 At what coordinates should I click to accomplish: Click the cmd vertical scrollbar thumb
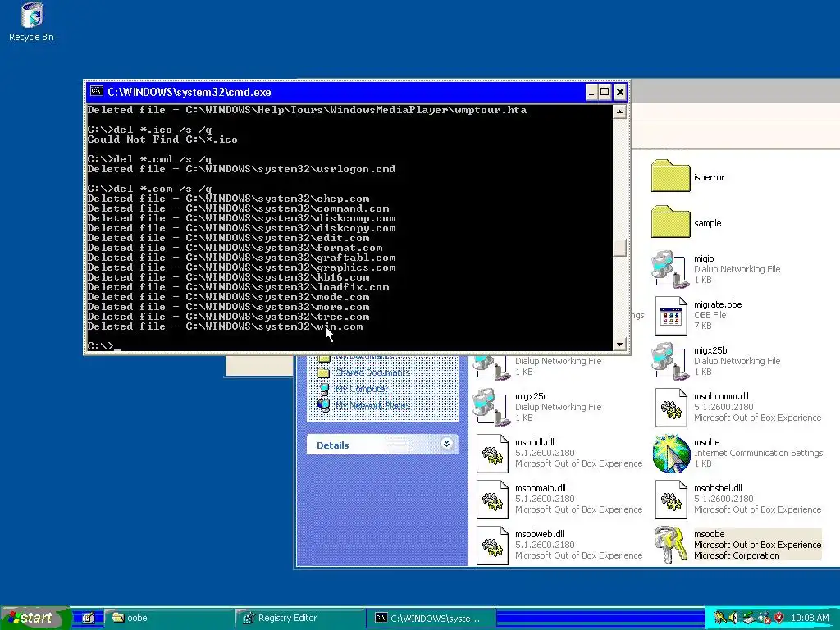click(x=620, y=247)
